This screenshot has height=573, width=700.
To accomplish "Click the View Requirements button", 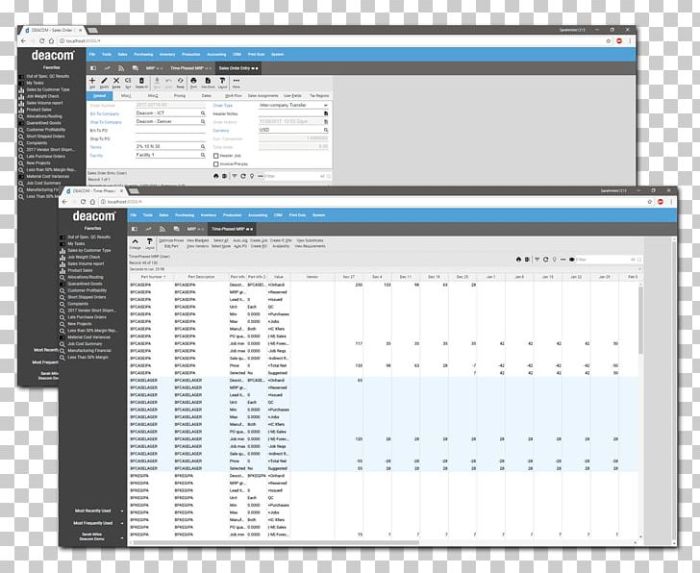I will (x=310, y=246).
